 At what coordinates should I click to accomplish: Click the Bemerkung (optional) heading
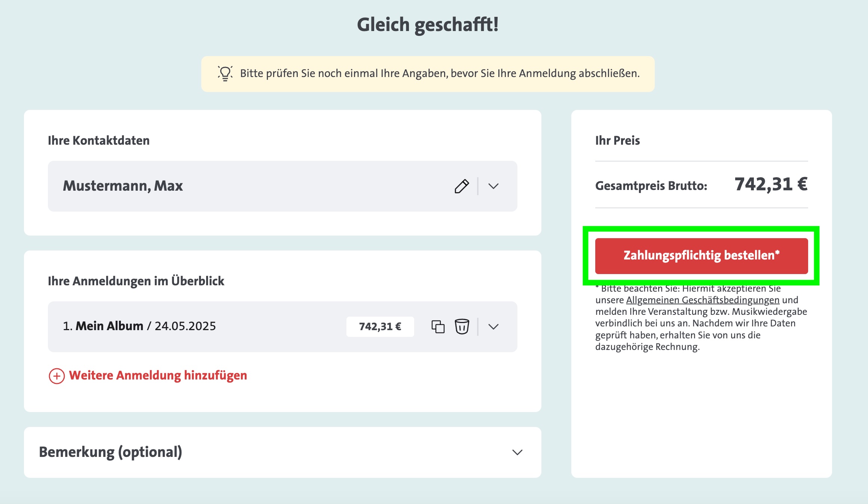point(111,452)
